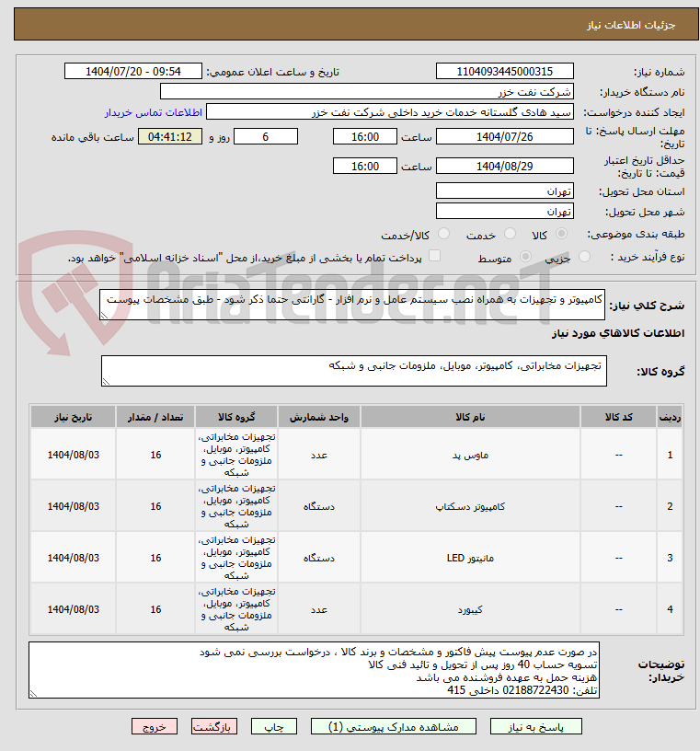Screen dimensions: 700x751
Task: Click the date 1404/08/03 in مانیتور LED row
Action: pyautogui.click(x=74, y=558)
